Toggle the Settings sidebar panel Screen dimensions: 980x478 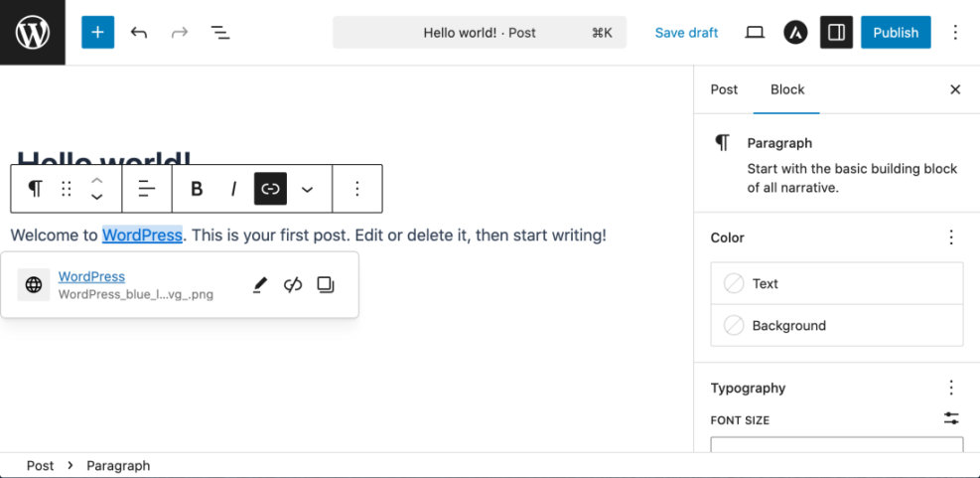point(836,33)
